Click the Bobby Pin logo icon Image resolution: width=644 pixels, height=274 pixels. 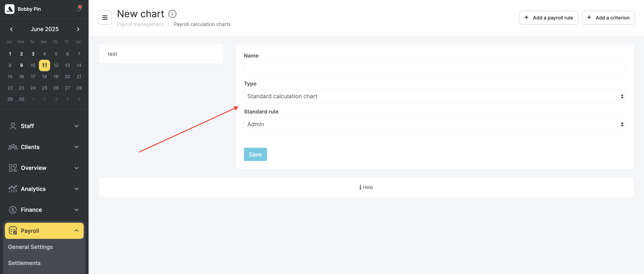click(9, 9)
